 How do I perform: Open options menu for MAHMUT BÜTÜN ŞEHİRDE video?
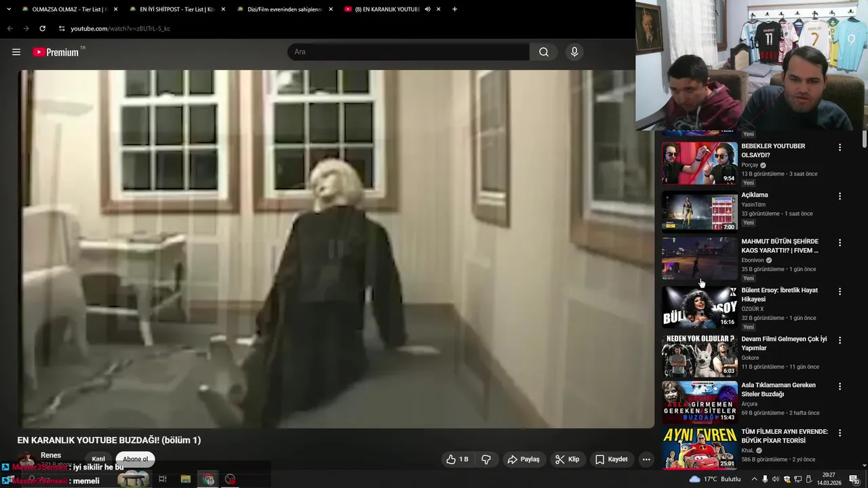tap(840, 243)
